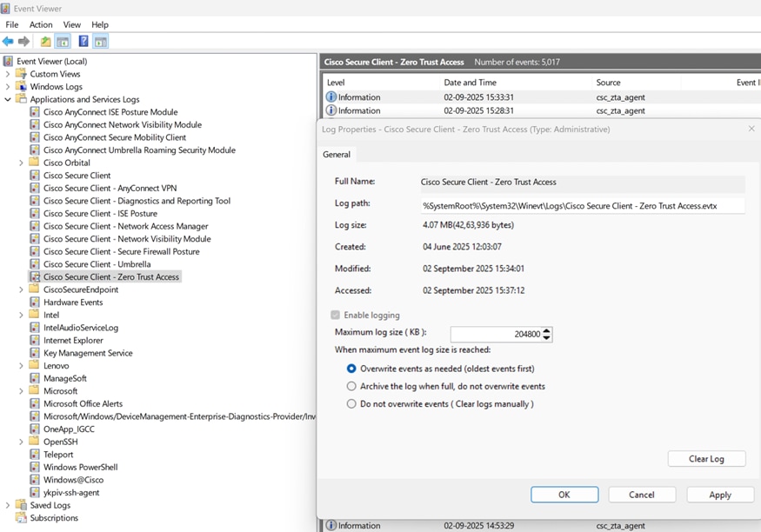
Task: Click the Maximum log size input field
Action: (496, 334)
